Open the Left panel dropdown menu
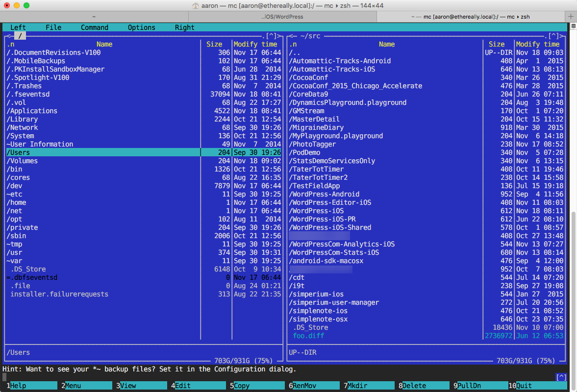This screenshot has width=577, height=392. click(x=18, y=27)
